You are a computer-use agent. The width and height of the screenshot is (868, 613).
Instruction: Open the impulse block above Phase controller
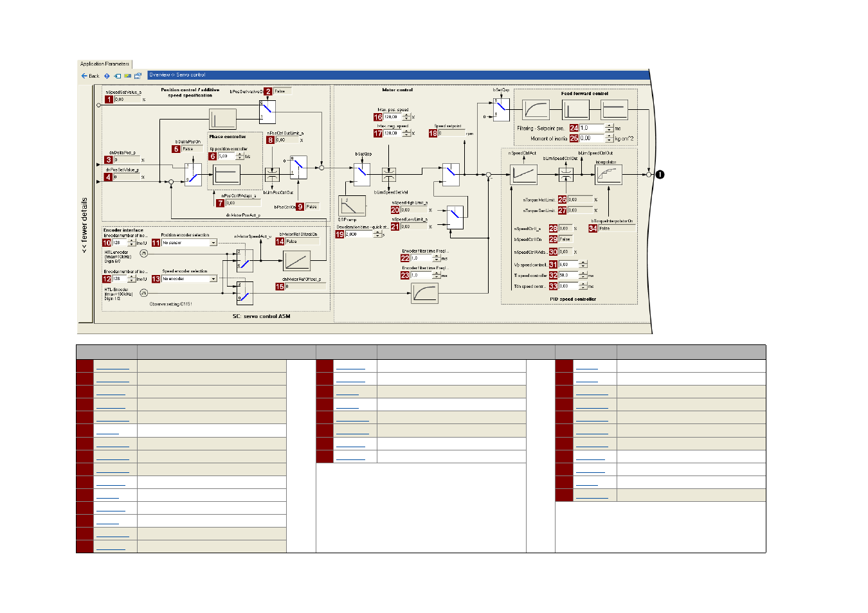click(222, 120)
